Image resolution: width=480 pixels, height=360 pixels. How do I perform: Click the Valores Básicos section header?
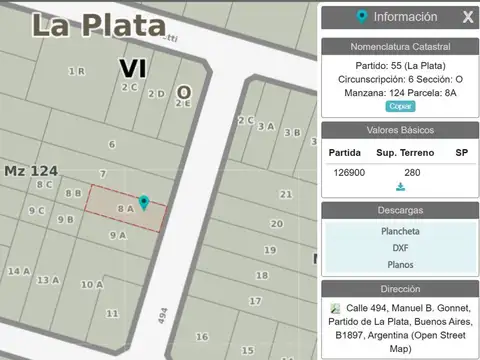click(400, 130)
